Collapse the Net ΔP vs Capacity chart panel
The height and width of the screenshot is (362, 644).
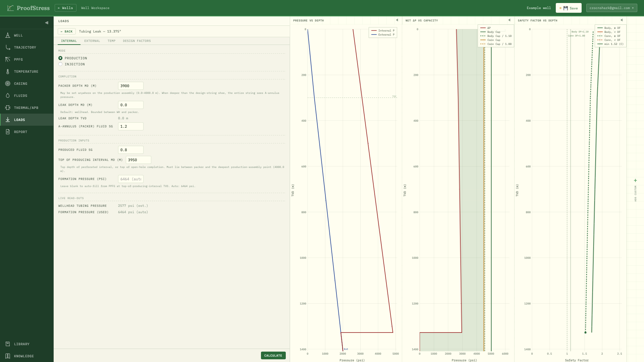(509, 20)
